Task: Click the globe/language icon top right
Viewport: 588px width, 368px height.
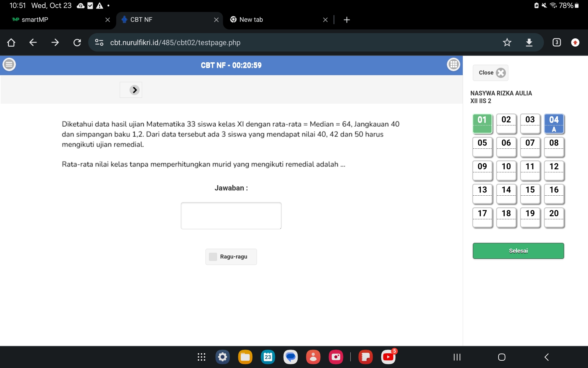Action: pyautogui.click(x=453, y=65)
